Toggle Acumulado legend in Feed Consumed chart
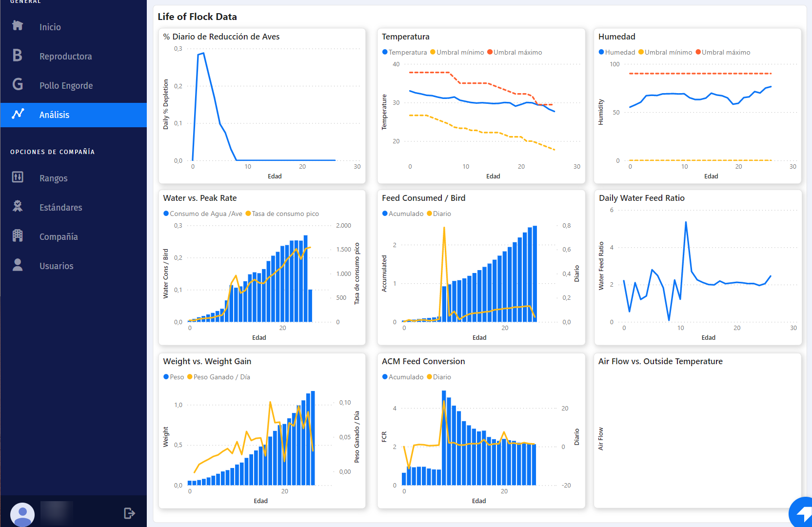The image size is (812, 527). [403, 214]
